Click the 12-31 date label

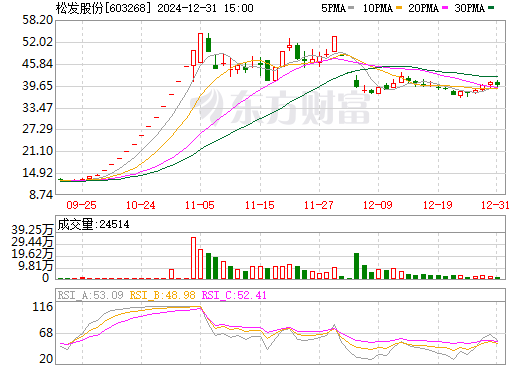click(495, 205)
